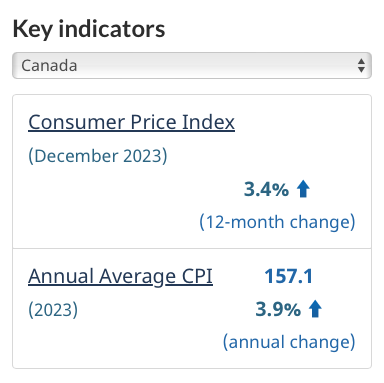Click the (12-month change) label
Screen dimensions: 384x383
pos(277,222)
